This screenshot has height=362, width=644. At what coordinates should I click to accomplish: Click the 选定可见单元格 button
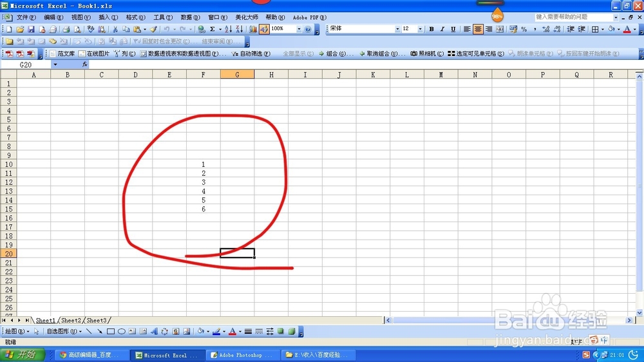coord(476,54)
